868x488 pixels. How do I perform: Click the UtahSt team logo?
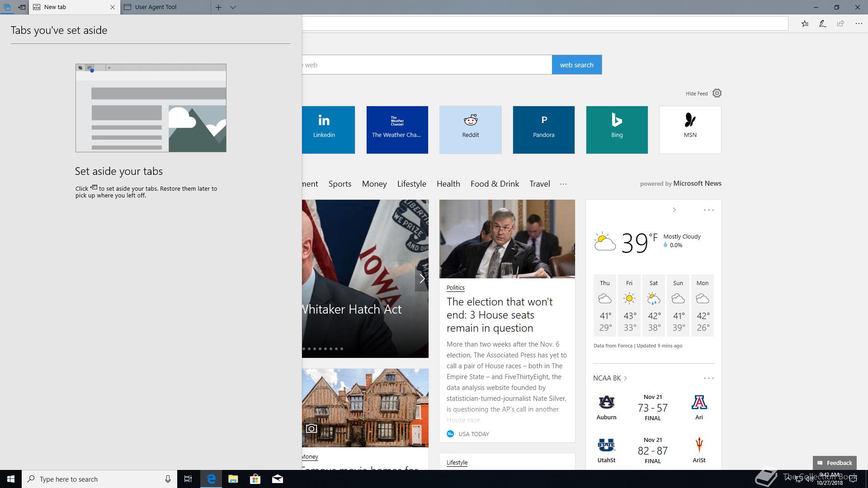click(x=606, y=445)
